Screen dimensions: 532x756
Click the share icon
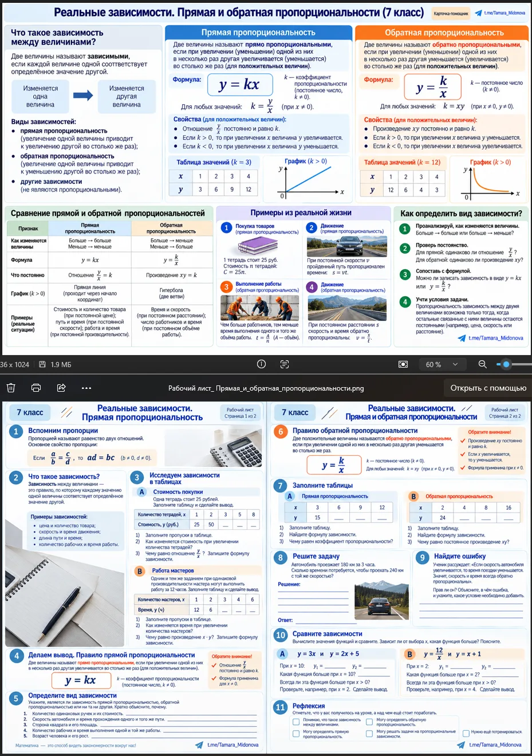click(61, 388)
